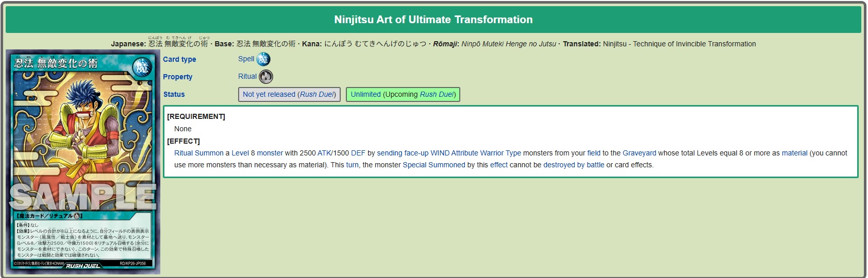Click the Translated name text
Viewport: 868px width, 278px height.
pos(679,44)
